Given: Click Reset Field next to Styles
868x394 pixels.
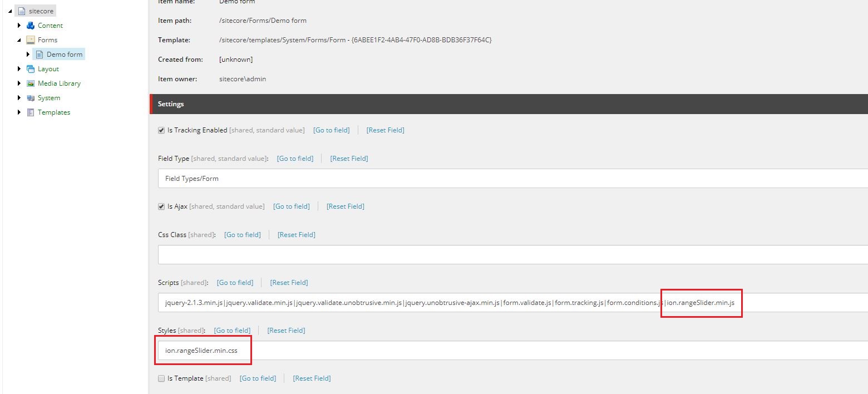Looking at the screenshot, I should pos(286,330).
